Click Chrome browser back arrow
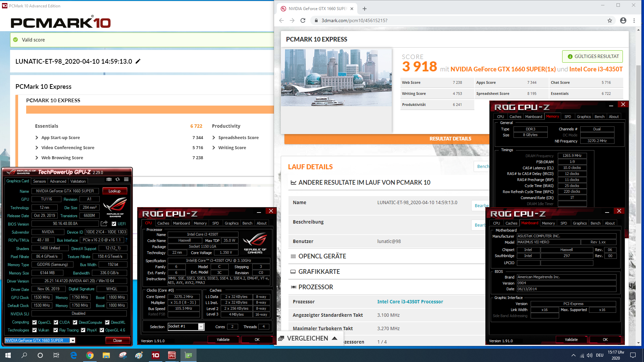This screenshot has height=362, width=644. pos(281,20)
